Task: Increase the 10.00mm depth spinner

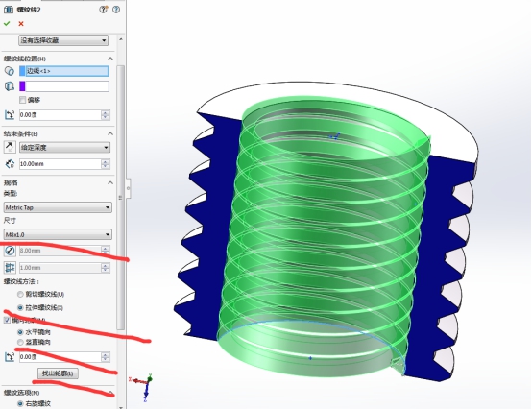Action: pyautogui.click(x=106, y=161)
